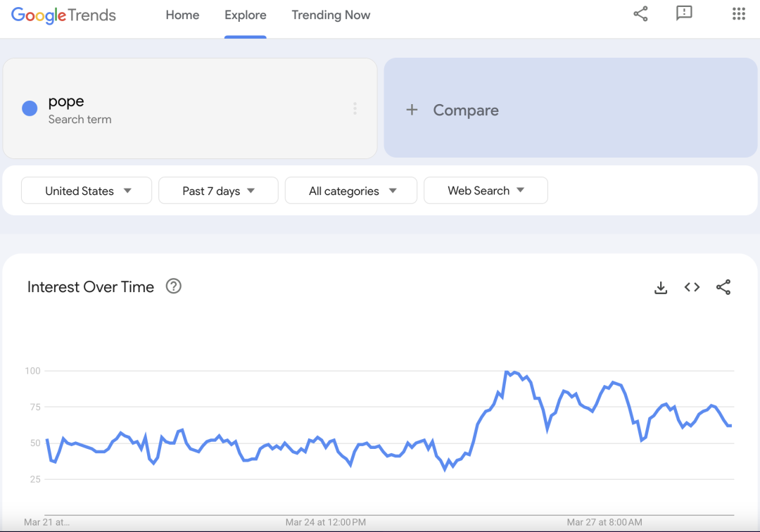Click the share icon in the top header
The height and width of the screenshot is (532, 760).
[x=640, y=14]
